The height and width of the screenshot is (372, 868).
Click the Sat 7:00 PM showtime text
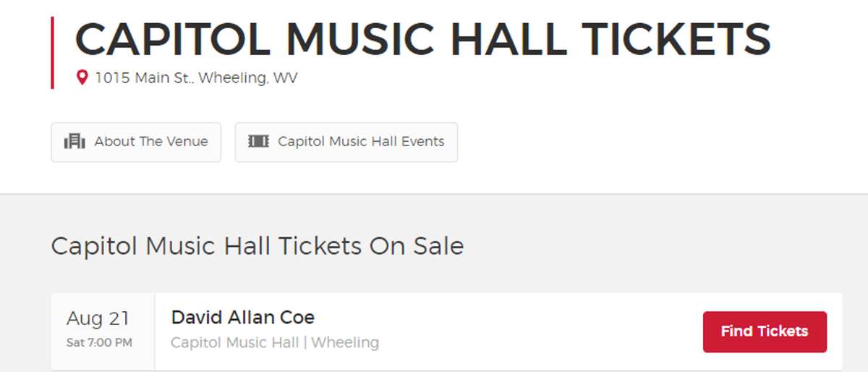(x=99, y=342)
